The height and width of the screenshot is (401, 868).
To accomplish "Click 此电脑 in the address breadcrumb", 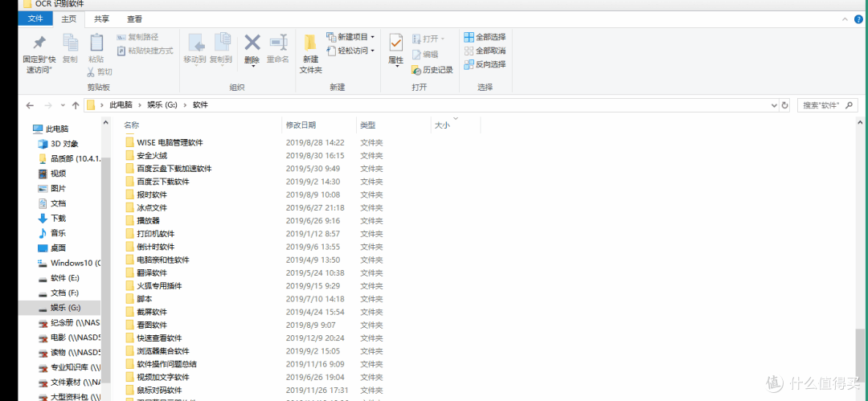I will coord(121,104).
